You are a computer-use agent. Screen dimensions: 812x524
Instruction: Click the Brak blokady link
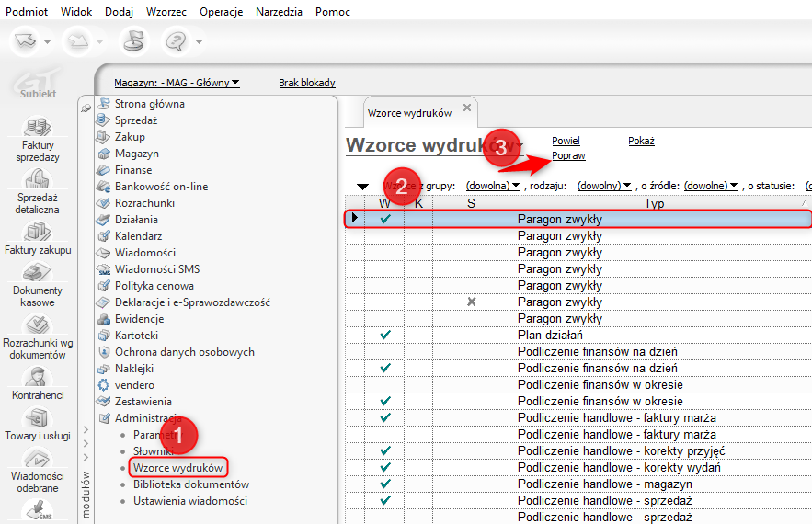(306, 83)
